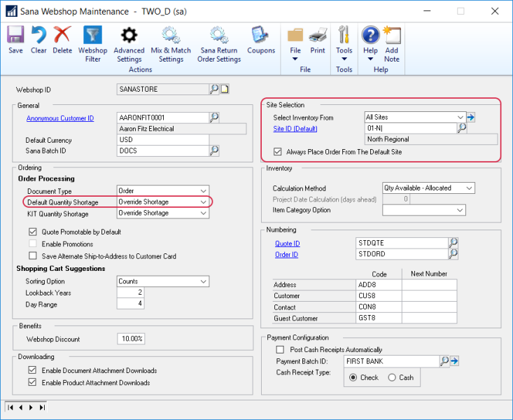This screenshot has width=513, height=420.
Task: Click blue arrow beside Payment Batch ID
Action: coord(454,361)
